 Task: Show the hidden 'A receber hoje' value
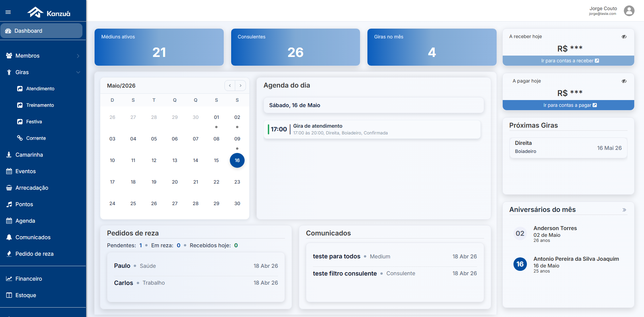(x=624, y=37)
